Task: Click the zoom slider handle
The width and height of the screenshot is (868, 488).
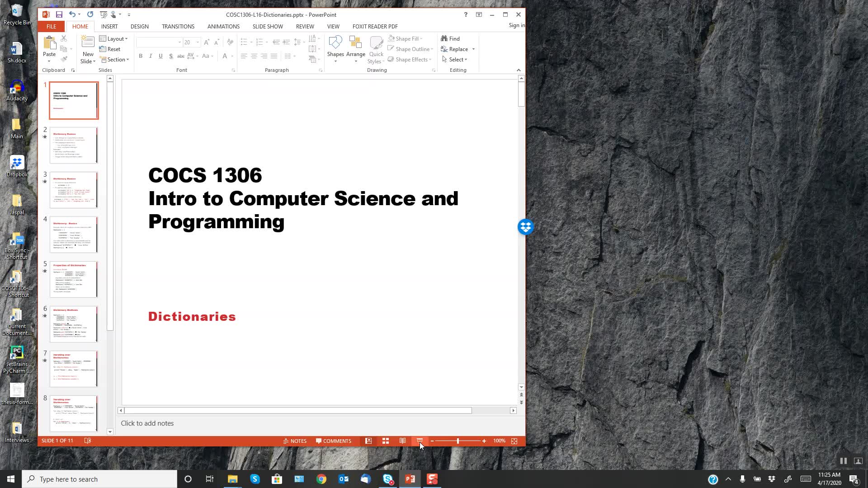Action: tap(458, 441)
